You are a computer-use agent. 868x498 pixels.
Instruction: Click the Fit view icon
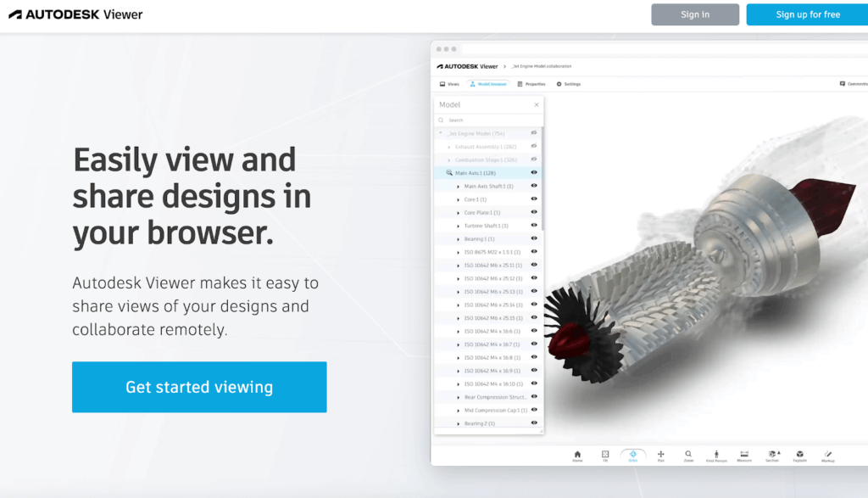(604, 455)
